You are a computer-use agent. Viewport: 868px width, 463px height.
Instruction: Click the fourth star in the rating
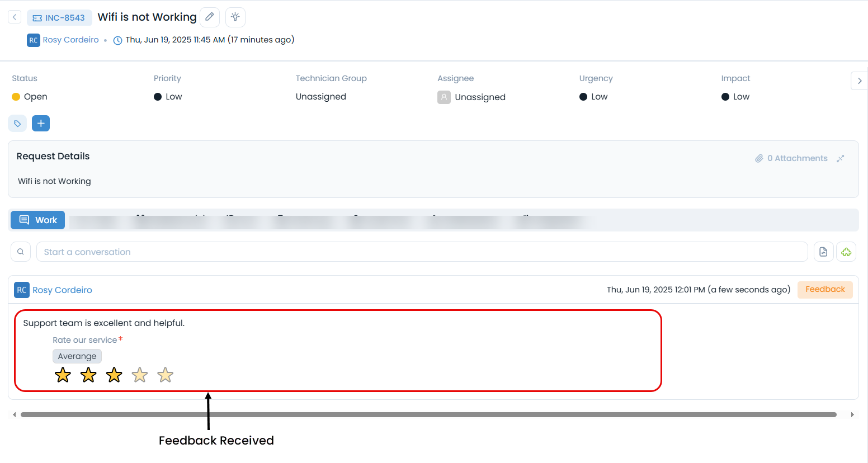click(140, 375)
